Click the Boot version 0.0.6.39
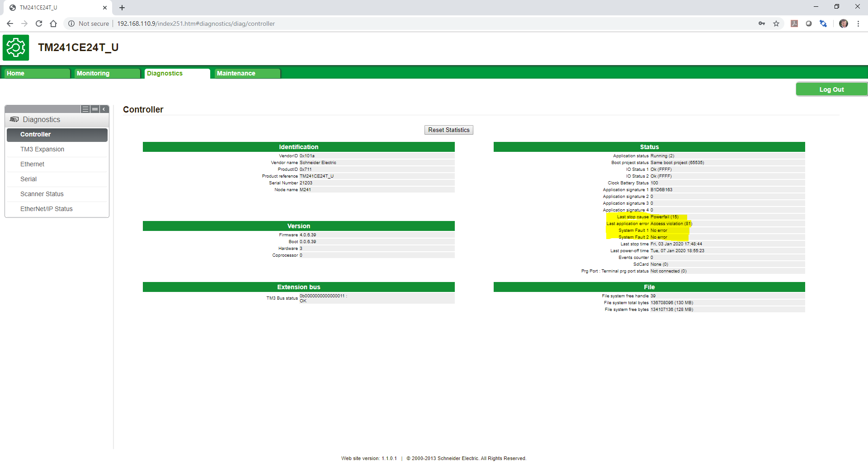The image size is (868, 470). (308, 242)
